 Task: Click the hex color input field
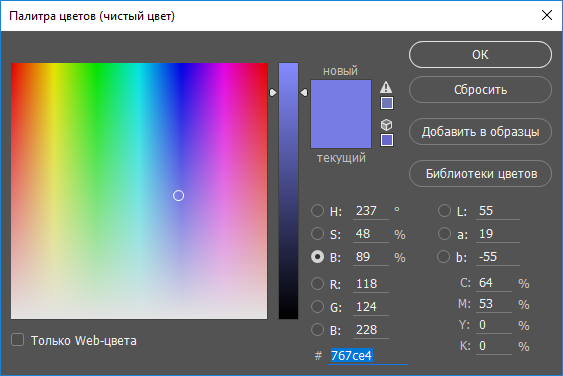368,356
